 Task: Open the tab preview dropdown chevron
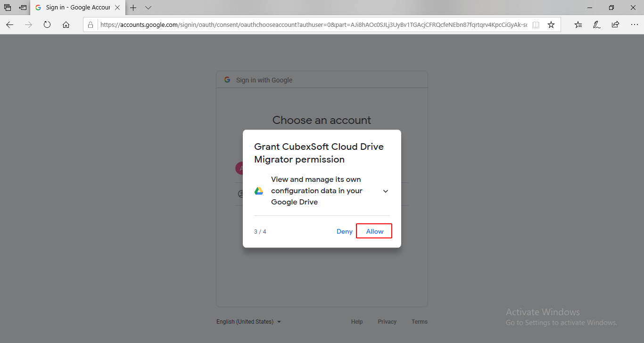[148, 8]
